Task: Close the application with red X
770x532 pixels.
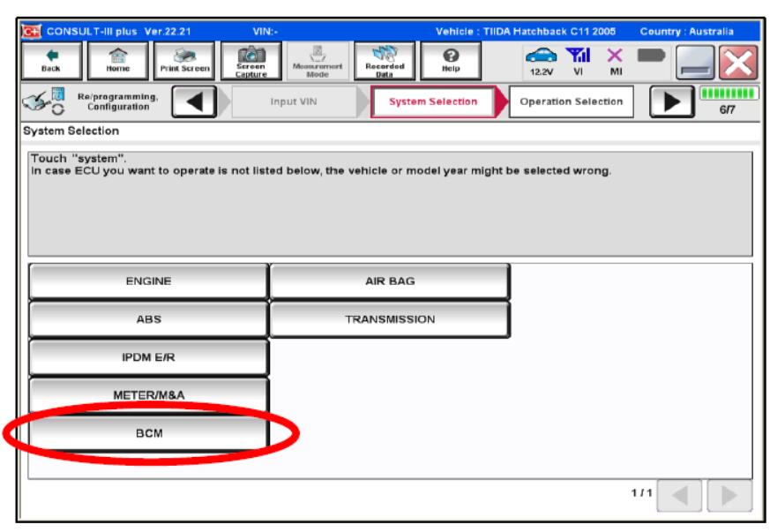Action: pyautogui.click(x=738, y=63)
